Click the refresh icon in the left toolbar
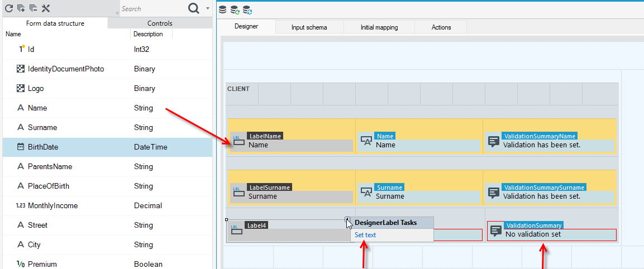The width and height of the screenshot is (644, 269). coord(8,8)
